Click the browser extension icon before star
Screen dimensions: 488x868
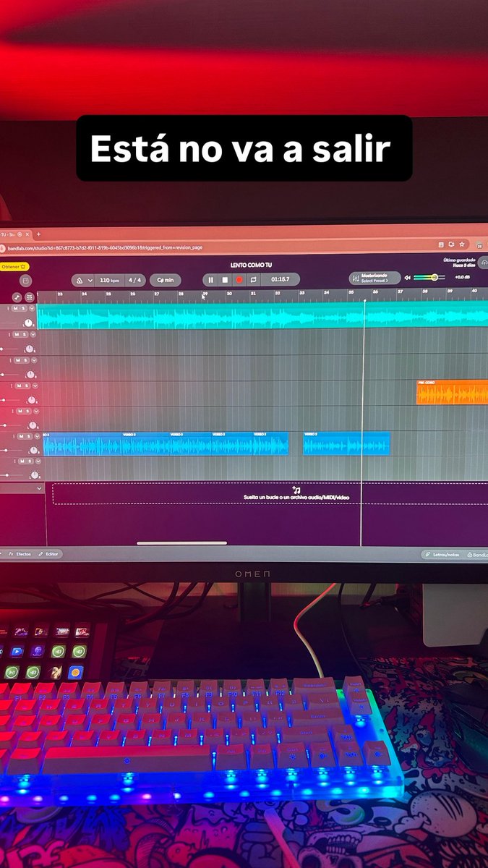pyautogui.click(x=450, y=244)
